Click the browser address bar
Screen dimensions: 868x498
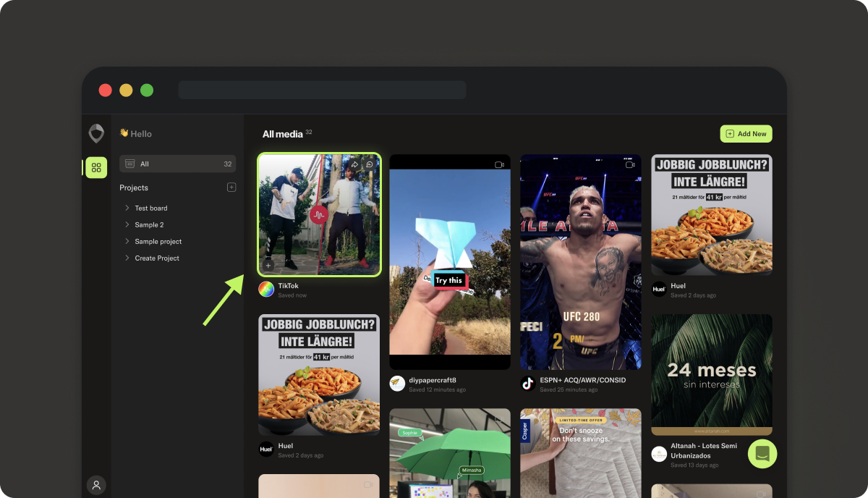323,90
